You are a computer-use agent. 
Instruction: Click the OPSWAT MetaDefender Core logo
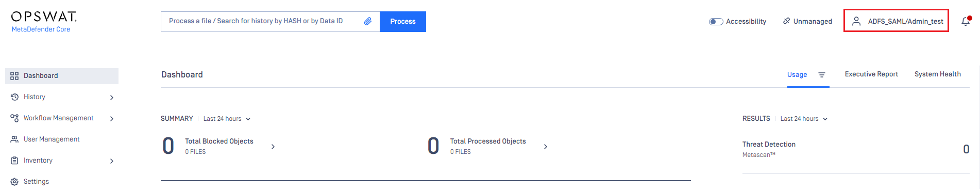point(44,22)
